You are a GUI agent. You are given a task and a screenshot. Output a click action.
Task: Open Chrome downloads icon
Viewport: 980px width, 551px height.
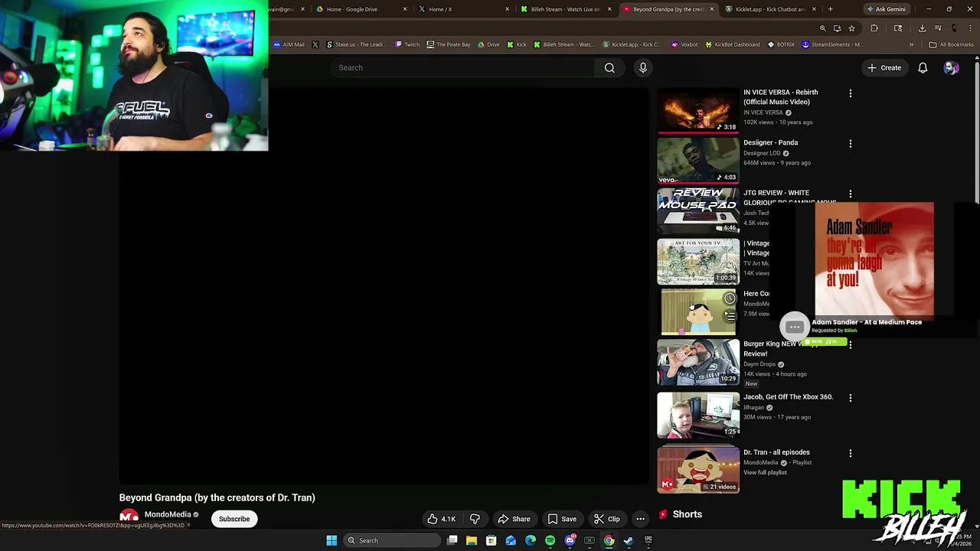click(x=922, y=28)
